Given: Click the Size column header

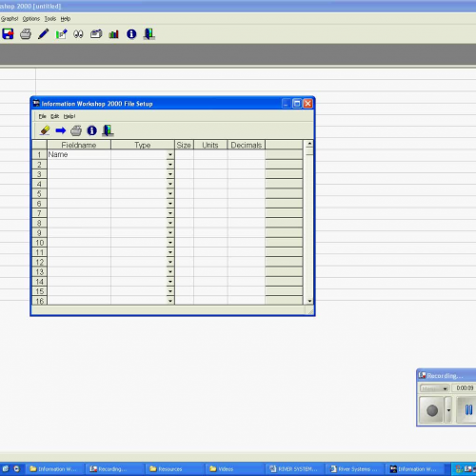Looking at the screenshot, I should point(184,145).
